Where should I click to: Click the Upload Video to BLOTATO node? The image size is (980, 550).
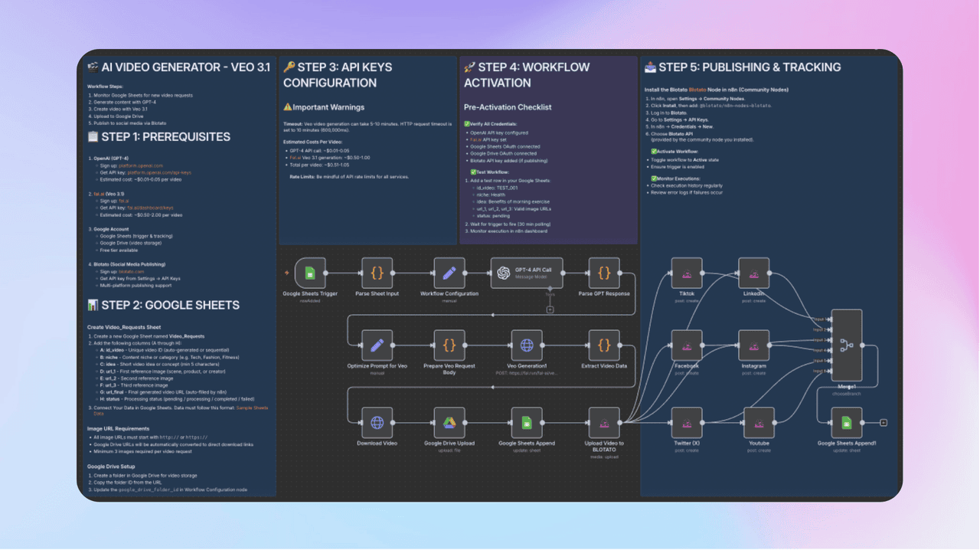(603, 422)
